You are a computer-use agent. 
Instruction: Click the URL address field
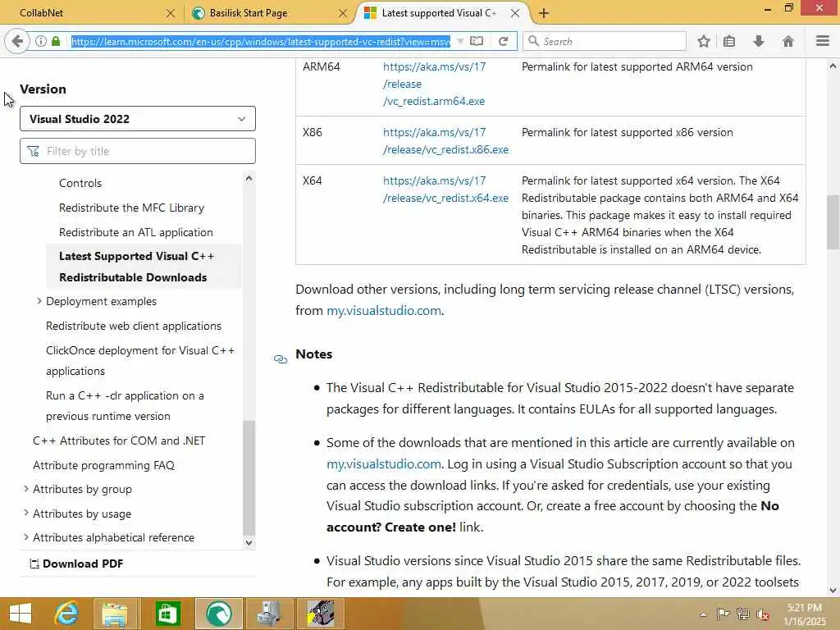[260, 41]
